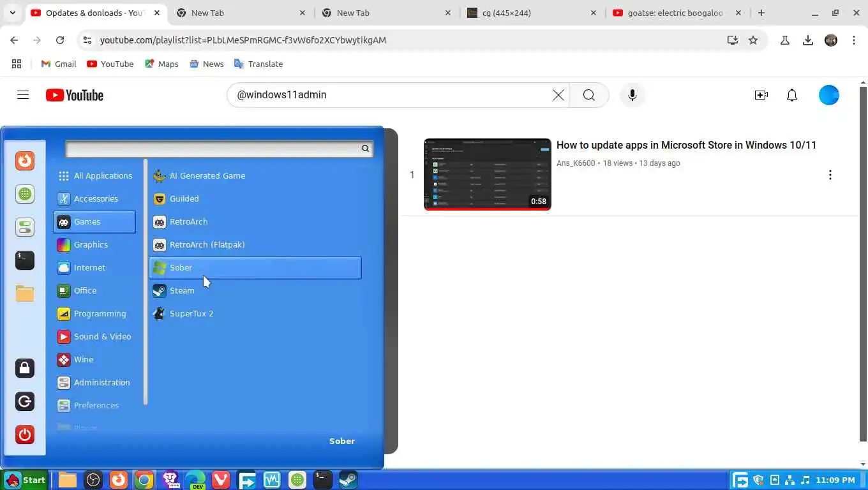Launch Steam from Games list
This screenshot has height=490, width=868.
pos(255,291)
